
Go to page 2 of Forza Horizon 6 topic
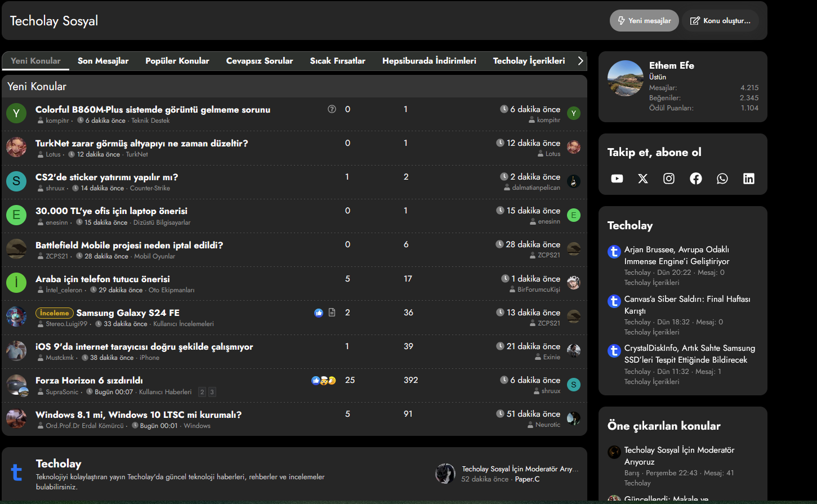(202, 392)
